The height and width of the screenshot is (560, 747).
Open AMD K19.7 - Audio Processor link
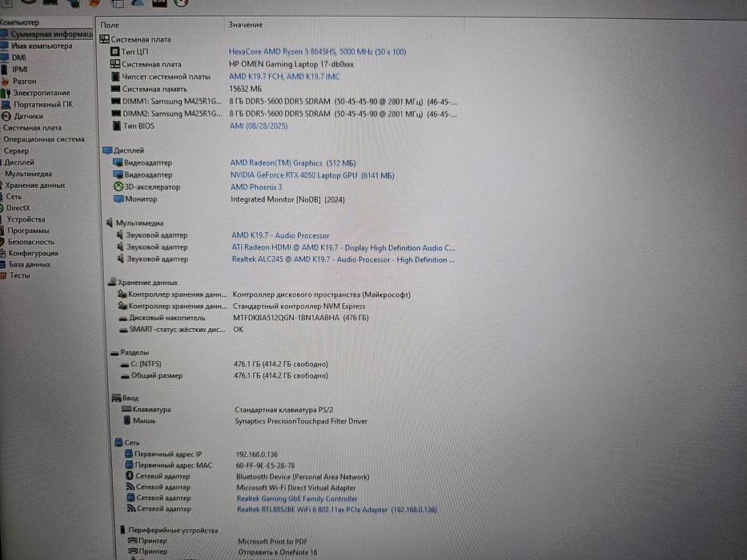pos(280,236)
